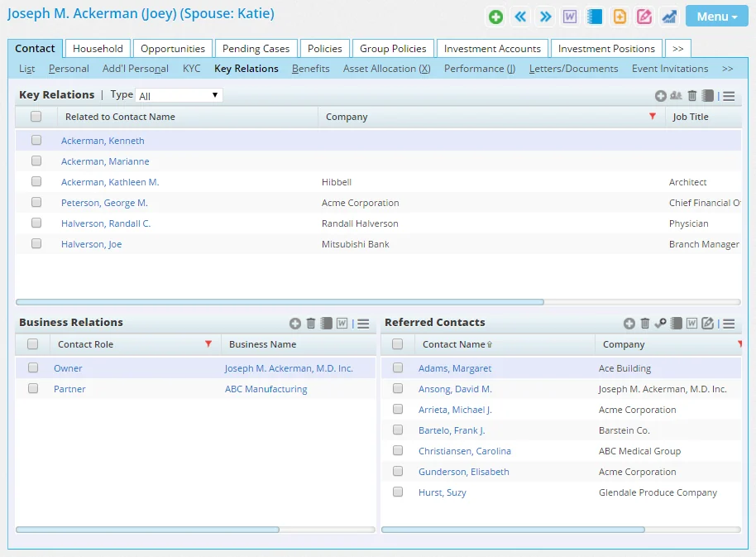
Task: Click the chart performance icon in top toolbar
Action: click(x=669, y=17)
